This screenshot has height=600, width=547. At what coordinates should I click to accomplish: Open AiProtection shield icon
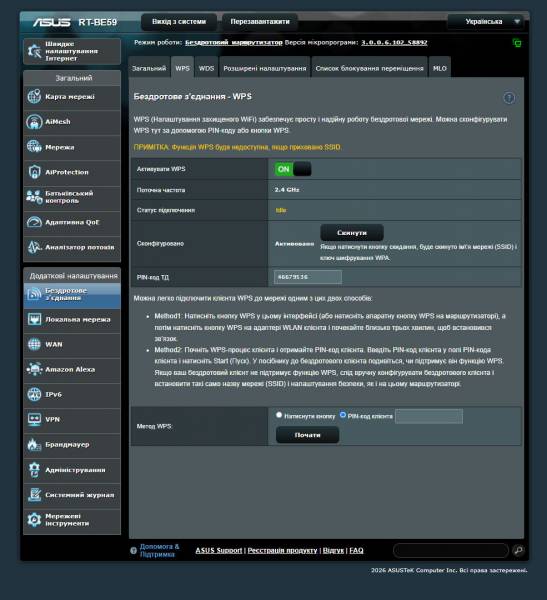(x=34, y=172)
